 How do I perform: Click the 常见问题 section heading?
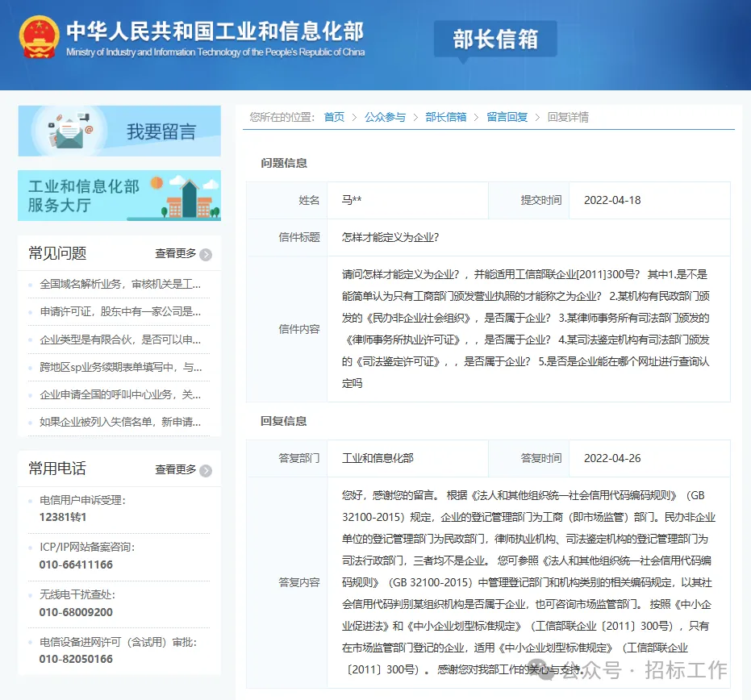pyautogui.click(x=57, y=252)
